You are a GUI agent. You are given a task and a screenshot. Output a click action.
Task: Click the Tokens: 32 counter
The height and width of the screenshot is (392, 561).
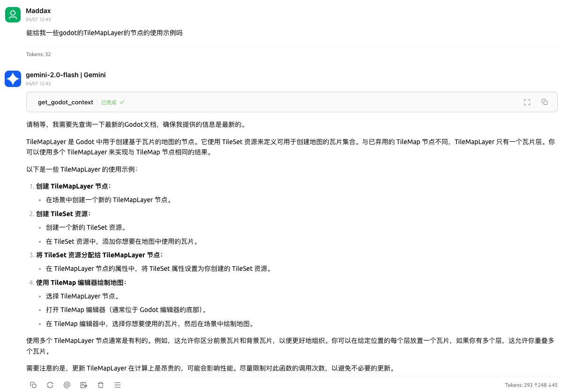point(38,54)
